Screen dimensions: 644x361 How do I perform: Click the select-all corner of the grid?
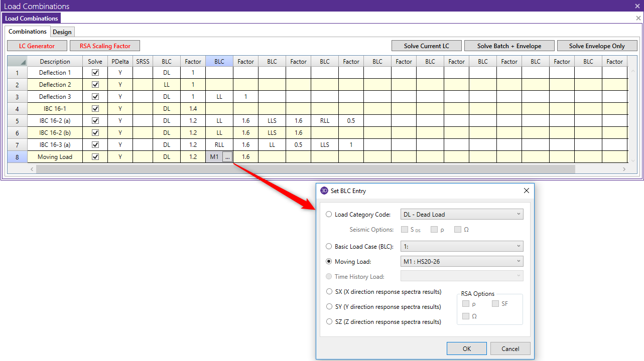(17, 62)
